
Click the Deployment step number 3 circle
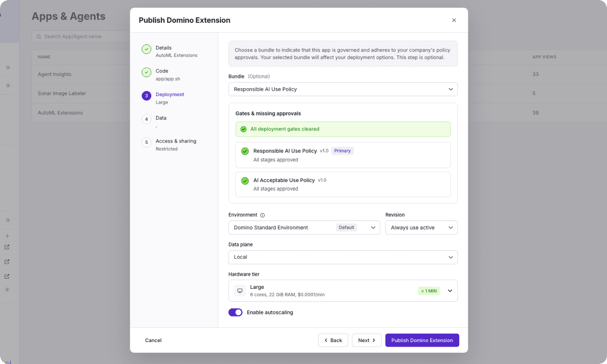click(x=146, y=96)
